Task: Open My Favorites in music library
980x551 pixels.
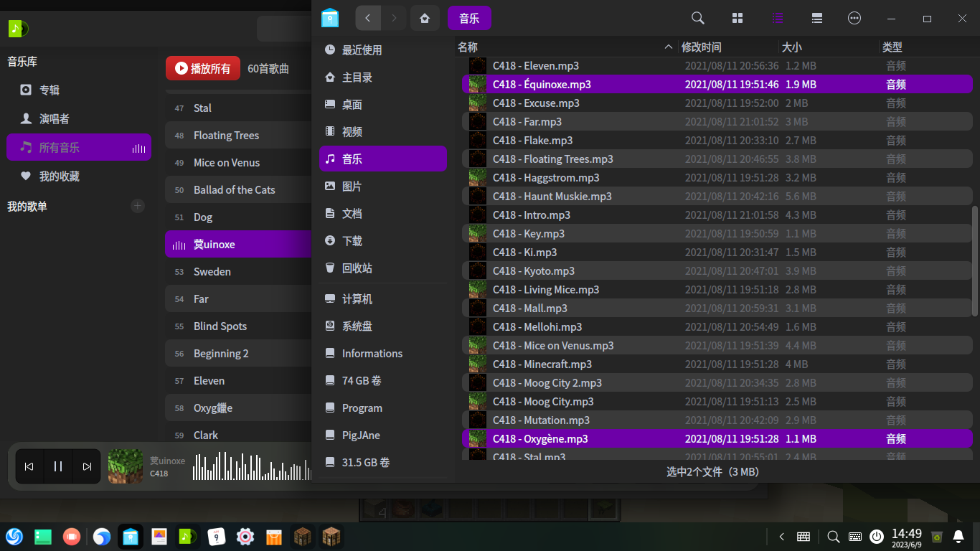Action: 79,176
